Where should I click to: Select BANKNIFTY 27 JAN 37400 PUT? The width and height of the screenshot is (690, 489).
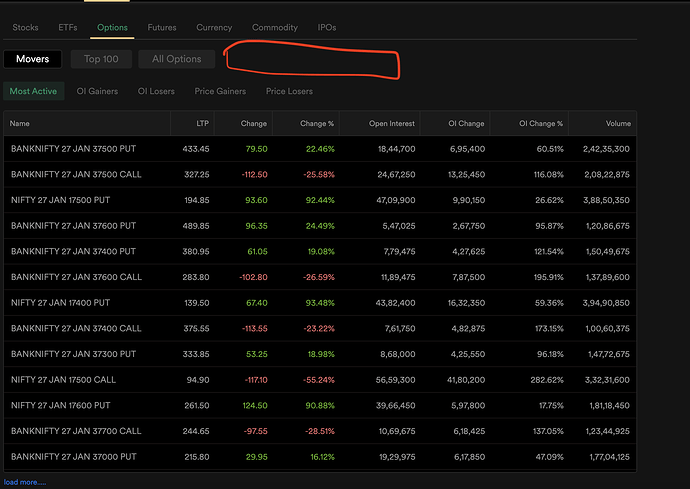coord(320,251)
